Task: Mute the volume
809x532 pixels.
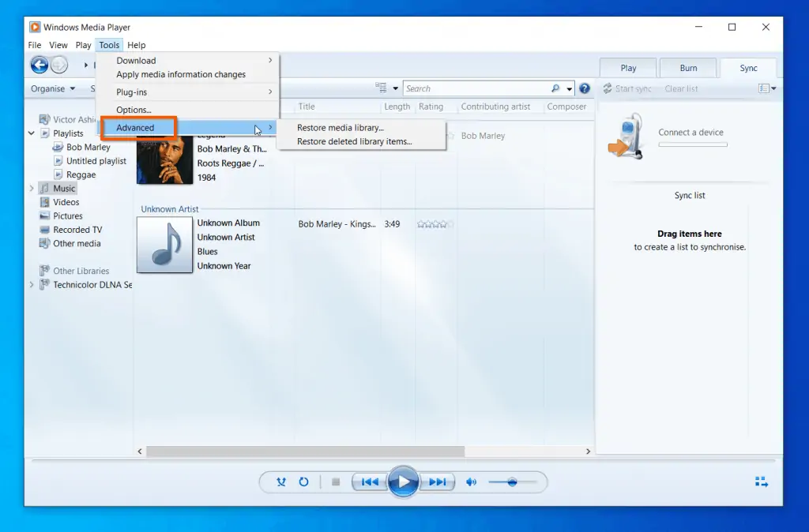Action: 472,482
